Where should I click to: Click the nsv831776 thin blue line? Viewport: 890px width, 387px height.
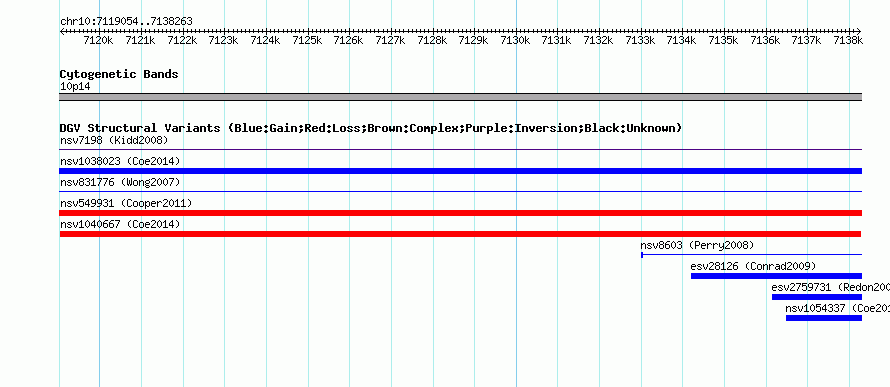pos(460,192)
